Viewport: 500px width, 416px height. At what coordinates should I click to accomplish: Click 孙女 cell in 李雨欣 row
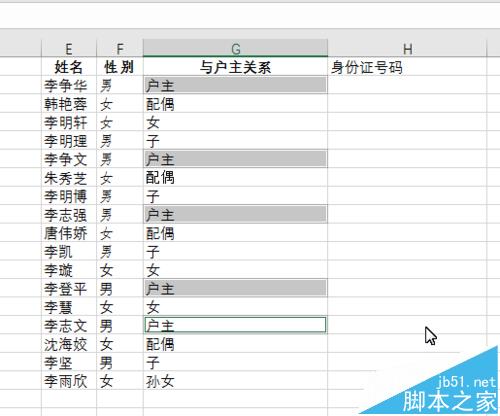coord(235,381)
